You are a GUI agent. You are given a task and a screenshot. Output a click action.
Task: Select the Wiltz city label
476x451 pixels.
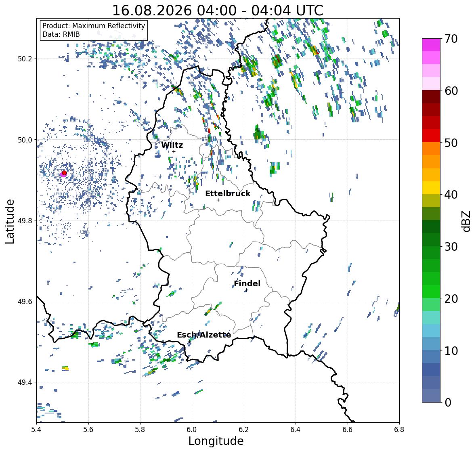coord(172,145)
